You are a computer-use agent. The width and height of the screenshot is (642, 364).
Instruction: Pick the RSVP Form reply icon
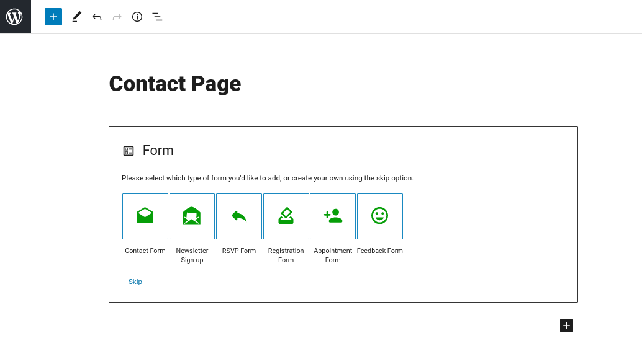[239, 216]
